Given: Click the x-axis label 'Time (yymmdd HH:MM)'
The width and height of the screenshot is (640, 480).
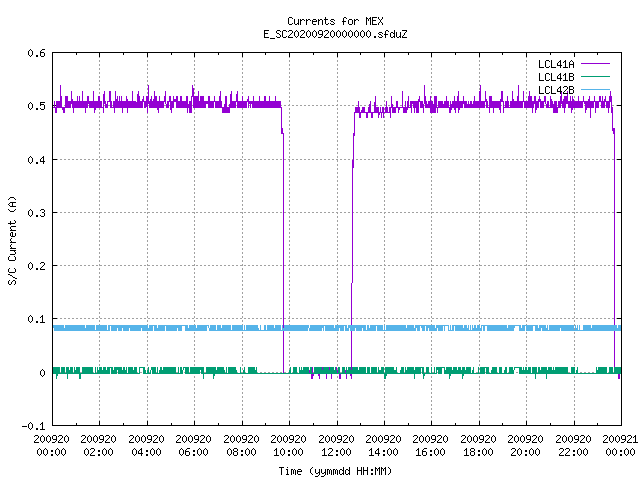Looking at the screenshot, I should tap(335, 471).
